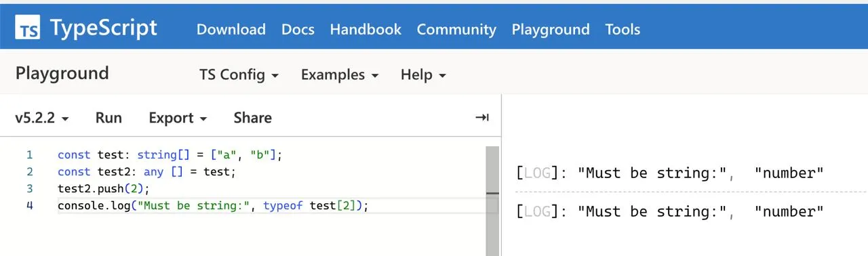Click line number 3 in gutter
868x256 pixels.
[x=29, y=189]
